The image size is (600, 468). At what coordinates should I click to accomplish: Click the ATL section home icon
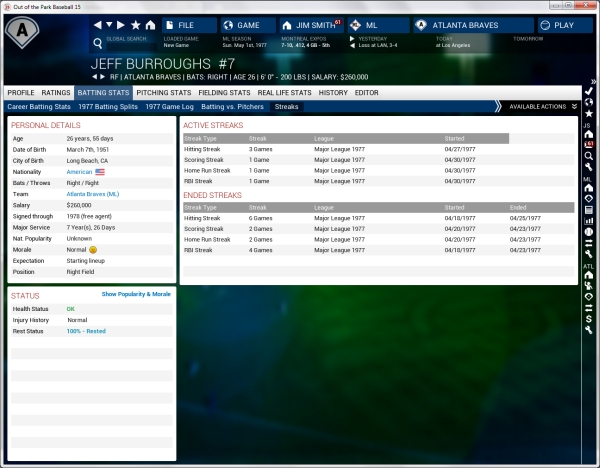pyautogui.click(x=589, y=275)
